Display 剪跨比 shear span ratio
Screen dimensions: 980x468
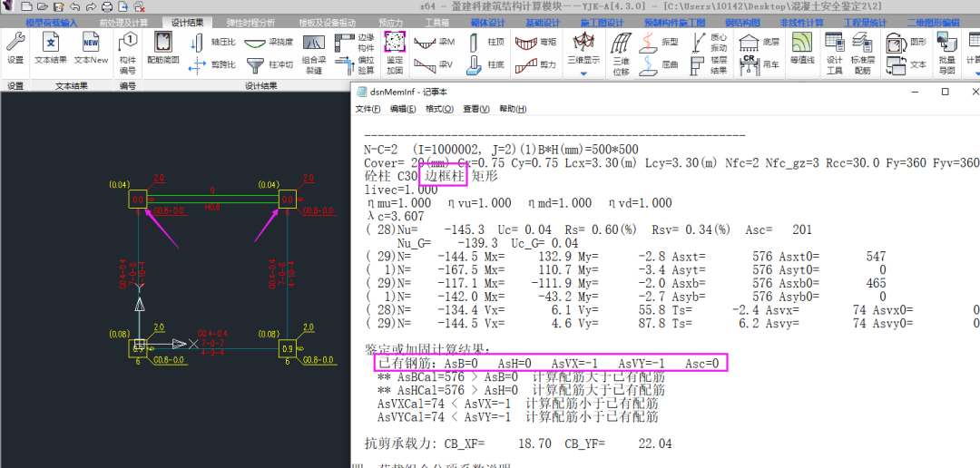[x=212, y=64]
